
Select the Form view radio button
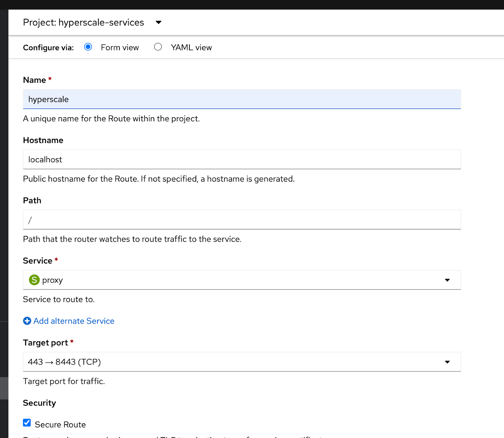pyautogui.click(x=88, y=47)
